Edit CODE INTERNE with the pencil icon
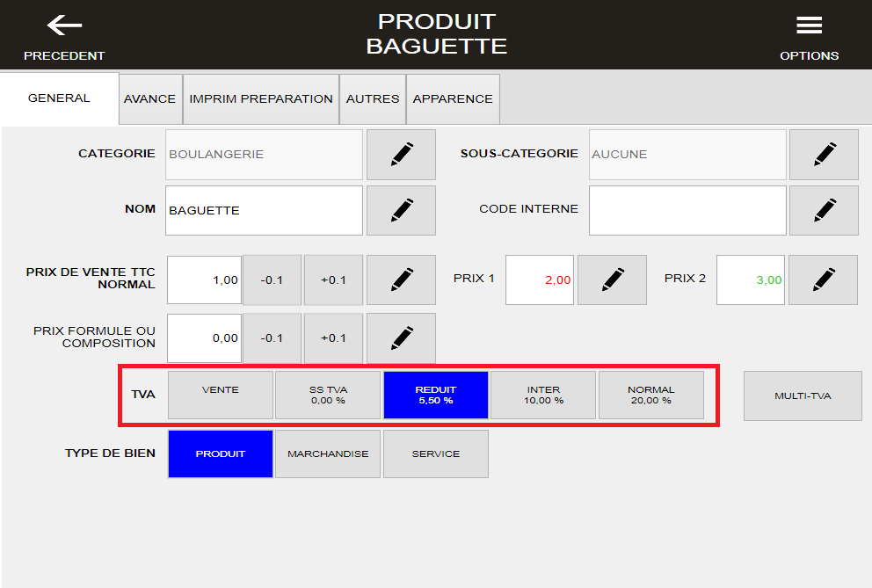Viewport: 872px width, 588px height. [x=825, y=210]
